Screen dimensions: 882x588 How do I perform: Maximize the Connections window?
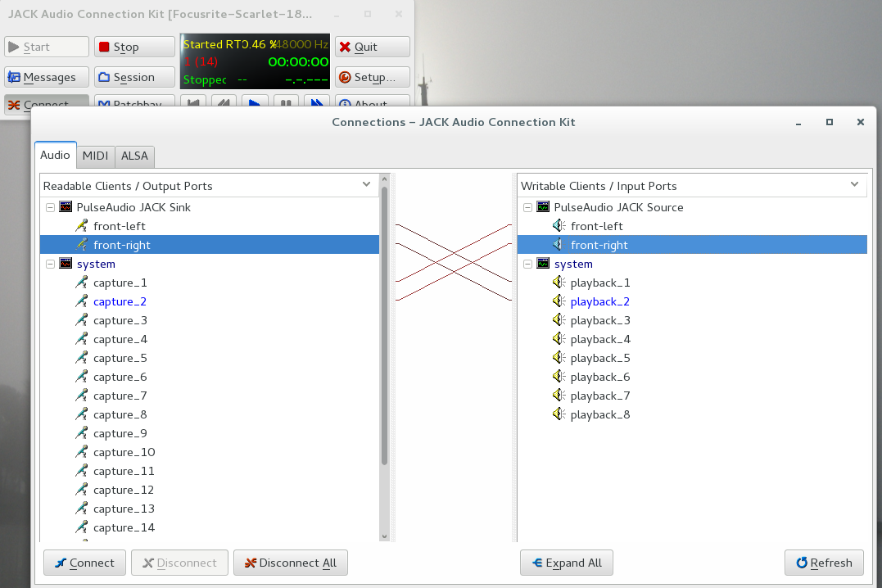click(829, 122)
